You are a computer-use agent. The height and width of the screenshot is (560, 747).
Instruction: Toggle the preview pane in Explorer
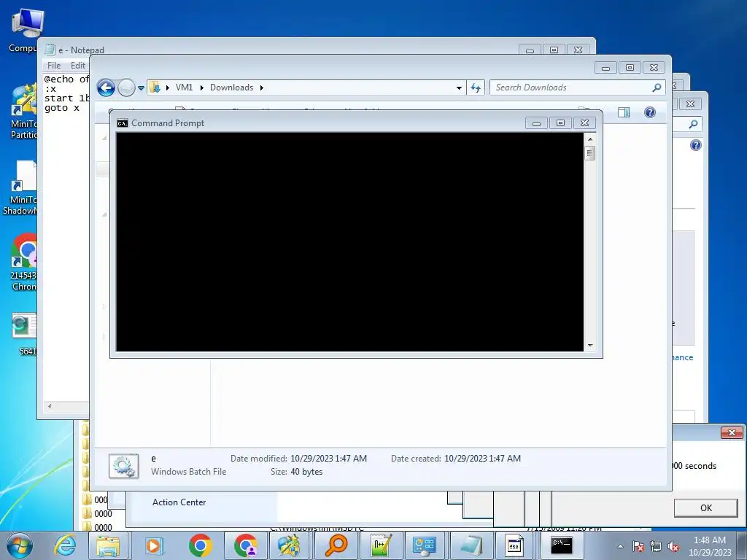(x=624, y=112)
